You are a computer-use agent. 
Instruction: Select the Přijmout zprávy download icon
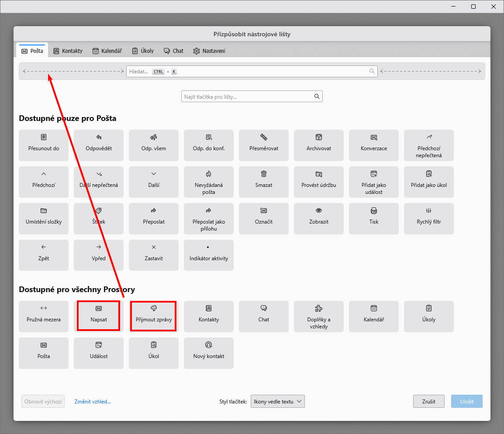[154, 309]
